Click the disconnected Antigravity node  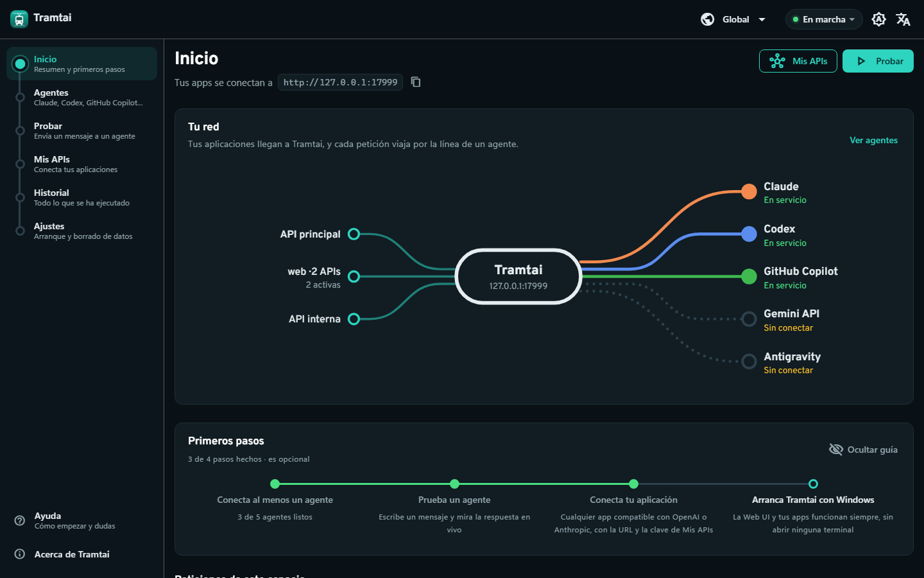point(749,362)
